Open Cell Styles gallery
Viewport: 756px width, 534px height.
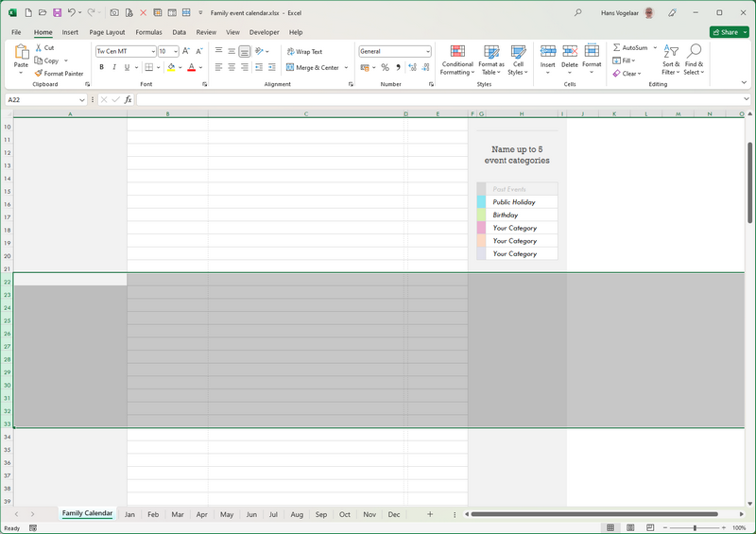(x=518, y=60)
